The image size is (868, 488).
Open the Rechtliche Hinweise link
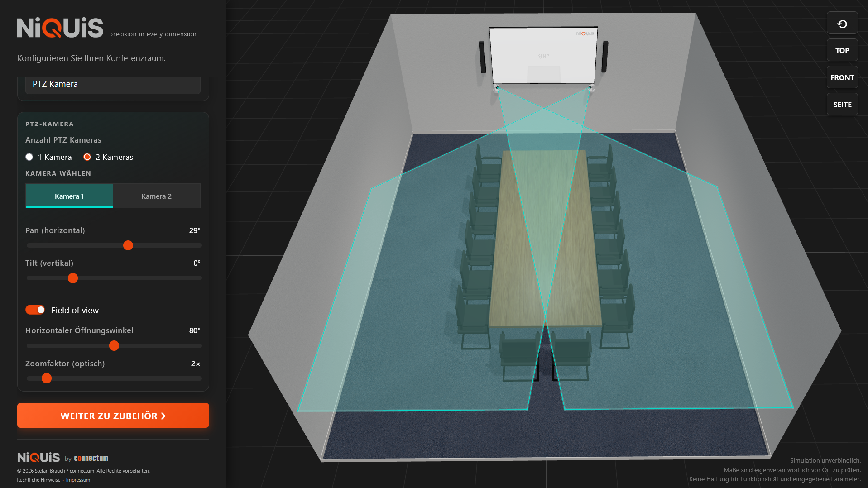(38, 480)
